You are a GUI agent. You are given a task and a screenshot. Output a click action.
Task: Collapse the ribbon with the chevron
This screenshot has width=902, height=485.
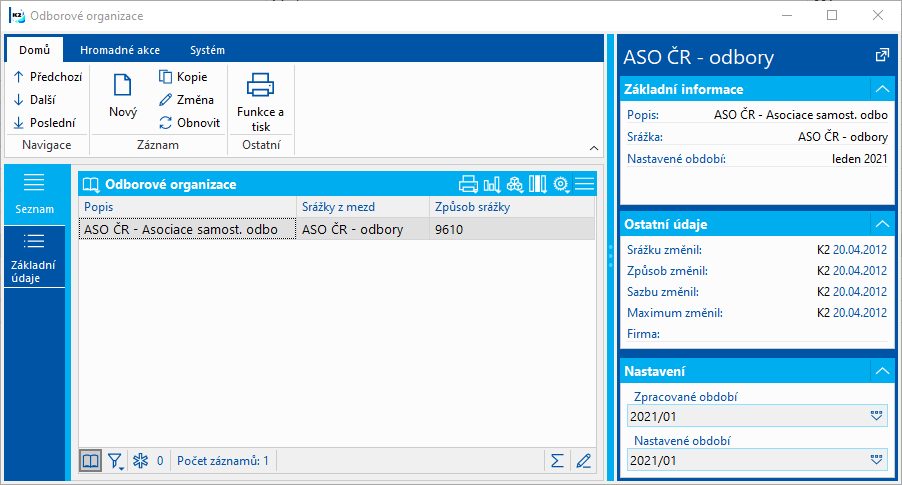(594, 148)
